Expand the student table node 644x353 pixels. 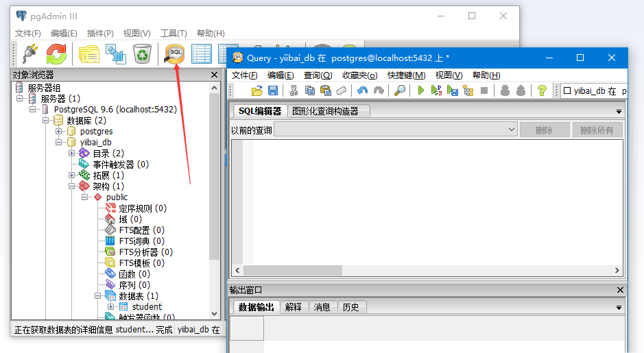(110, 306)
